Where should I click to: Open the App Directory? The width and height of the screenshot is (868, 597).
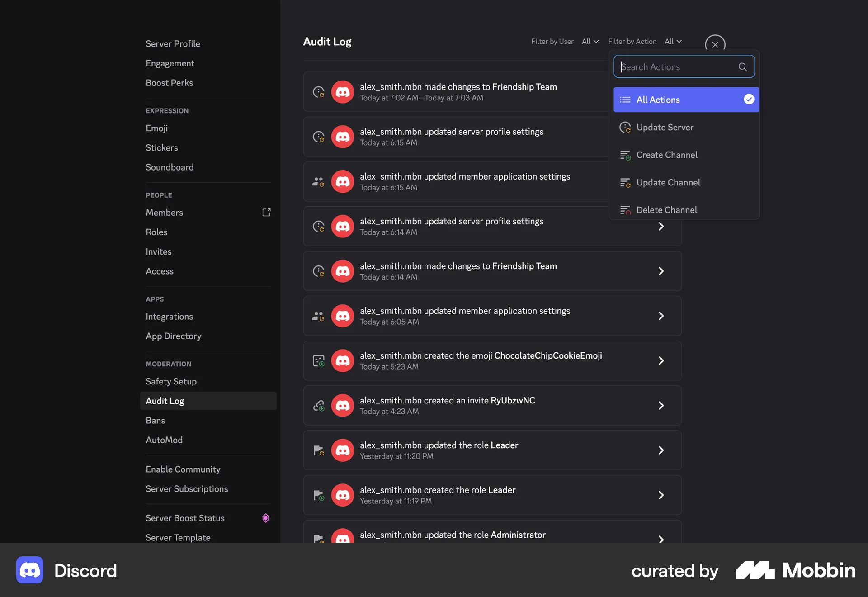[173, 336]
